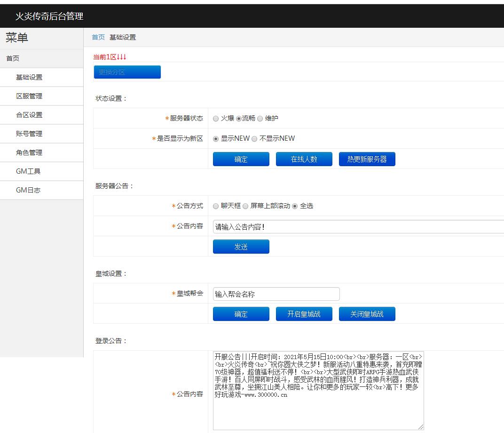
Task: Open 区服管理 in the sidebar menu
Action: click(29, 96)
